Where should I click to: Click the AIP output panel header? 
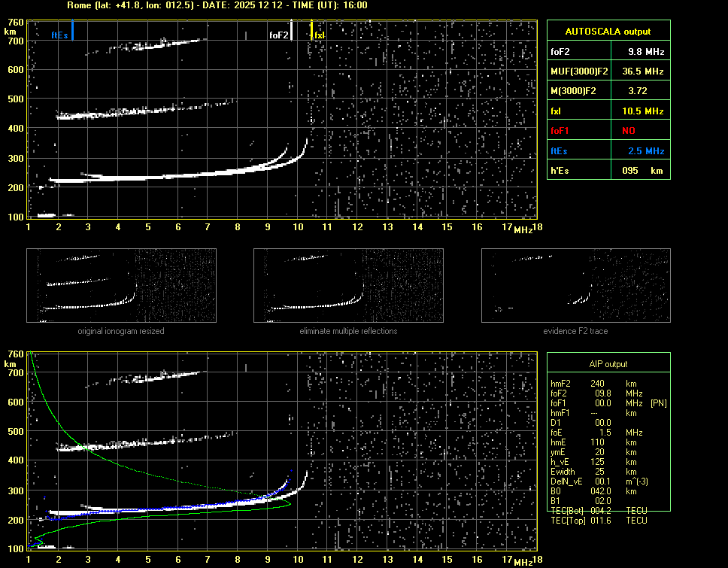(608, 363)
